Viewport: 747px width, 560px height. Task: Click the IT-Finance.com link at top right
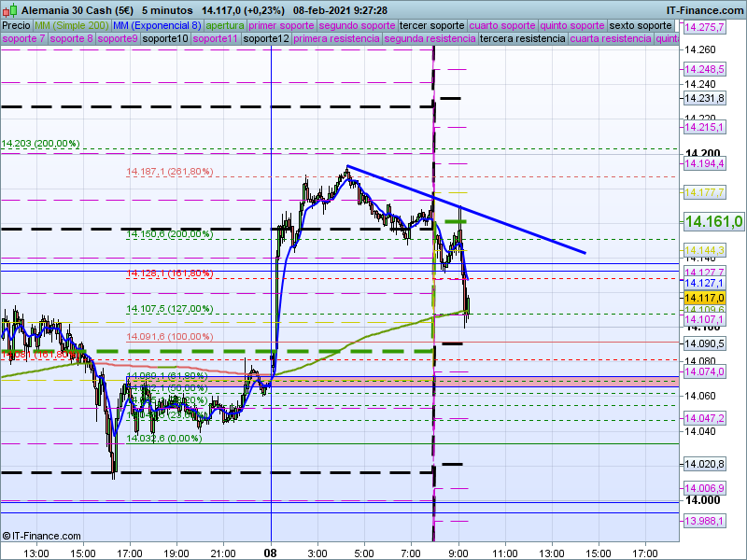704,10
